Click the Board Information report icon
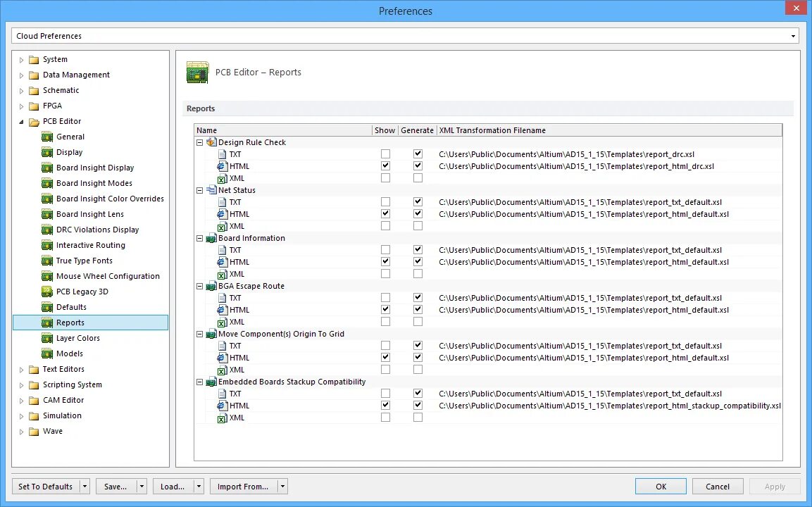The image size is (812, 507). [211, 238]
